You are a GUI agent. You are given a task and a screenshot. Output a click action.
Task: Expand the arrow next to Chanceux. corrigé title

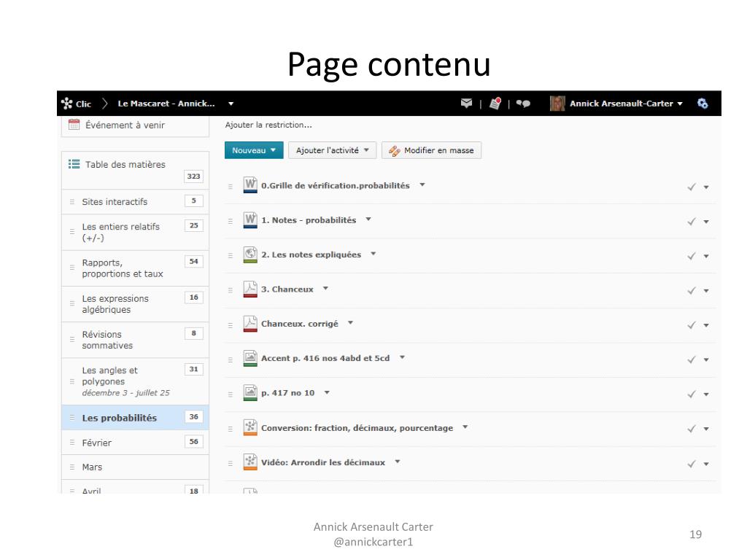tap(351, 323)
